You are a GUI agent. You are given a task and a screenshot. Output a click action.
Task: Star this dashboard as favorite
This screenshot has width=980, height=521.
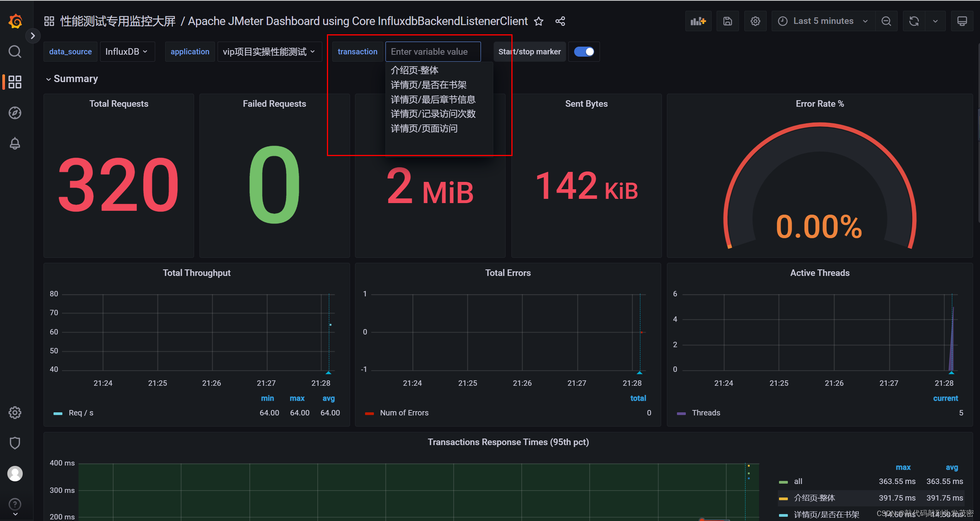click(x=539, y=21)
